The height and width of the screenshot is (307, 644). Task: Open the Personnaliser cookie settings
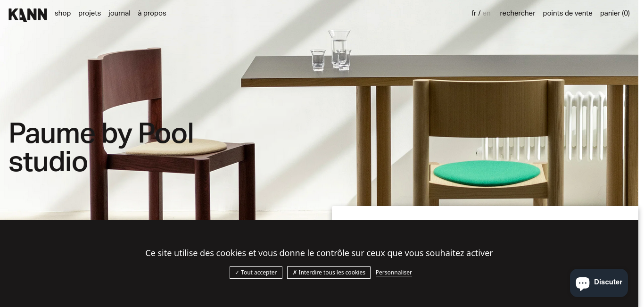coord(394,273)
